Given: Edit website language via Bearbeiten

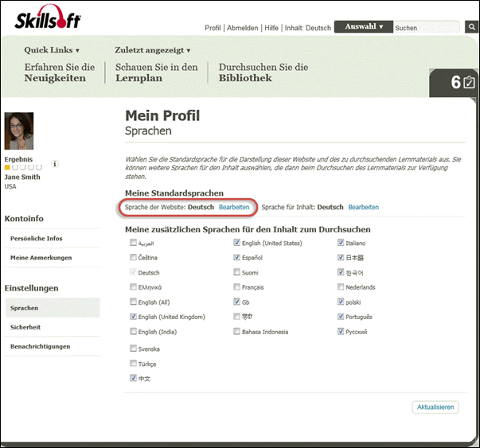Looking at the screenshot, I should coord(234,207).
